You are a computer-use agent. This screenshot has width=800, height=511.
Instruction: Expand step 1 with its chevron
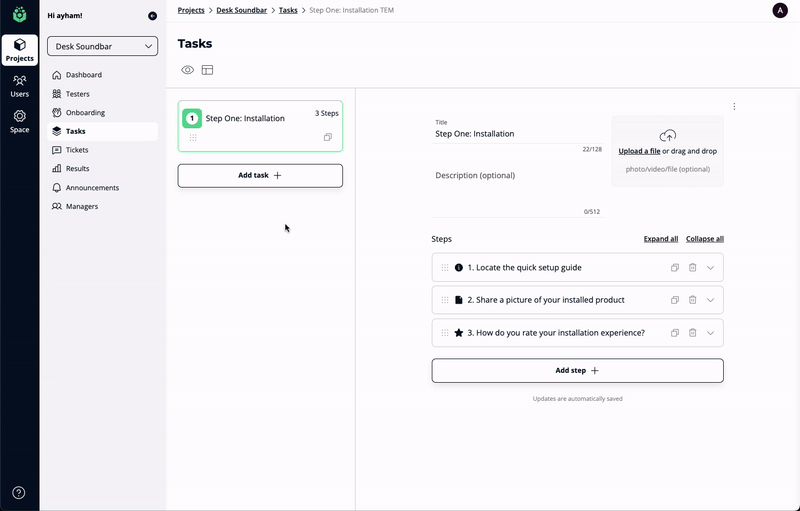(x=710, y=268)
